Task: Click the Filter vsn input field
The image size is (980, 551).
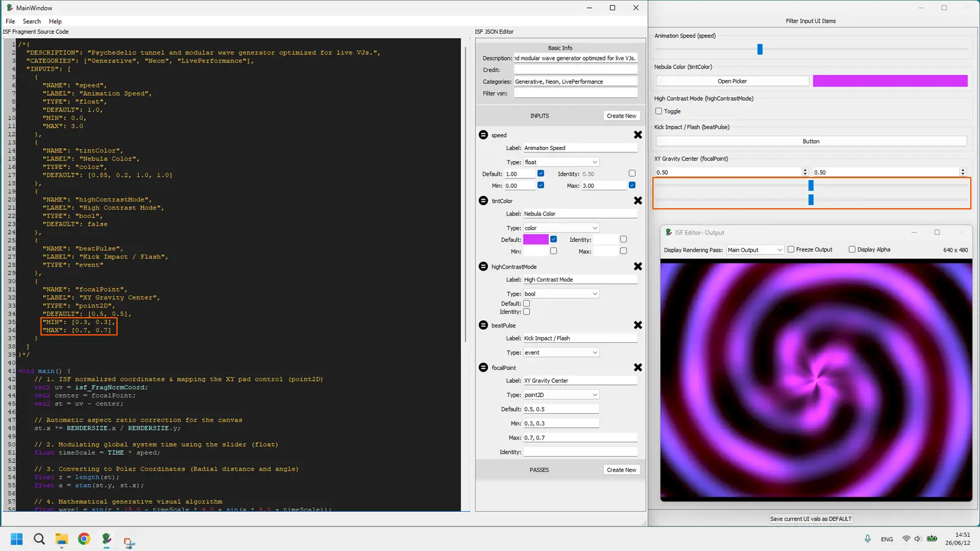Action: [x=575, y=93]
